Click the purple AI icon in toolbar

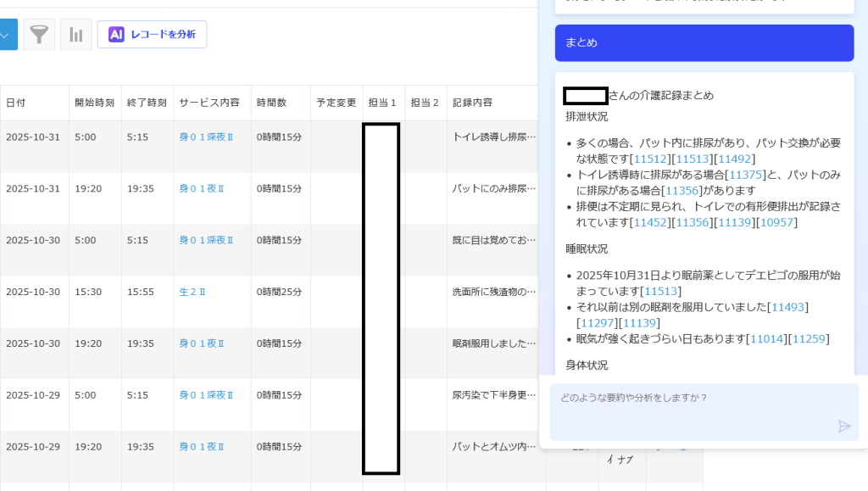click(x=116, y=35)
